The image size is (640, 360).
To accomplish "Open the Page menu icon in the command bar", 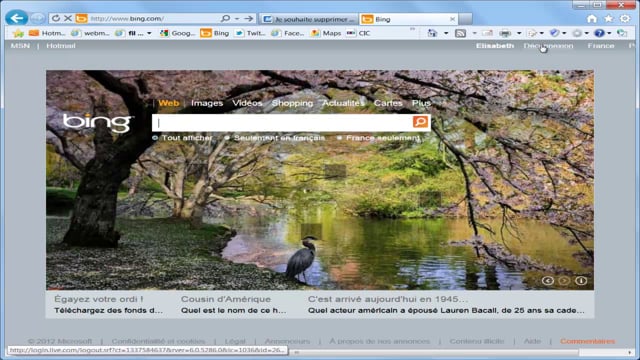I will click(x=532, y=33).
